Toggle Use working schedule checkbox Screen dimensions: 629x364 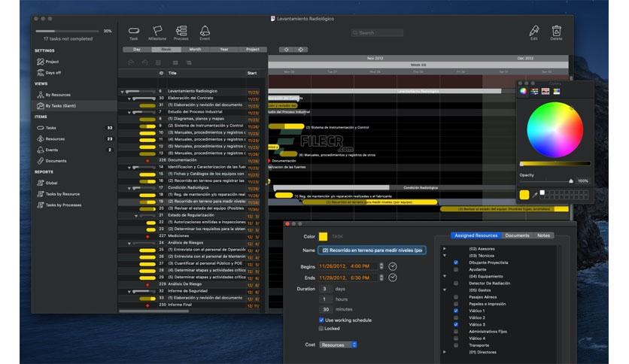pos(321,320)
